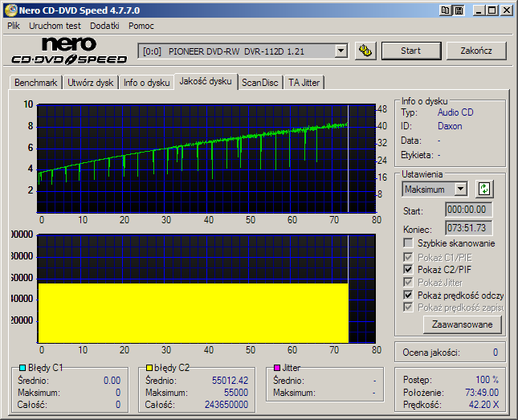
Task: Click the Postęp value 100 %
Action: [487, 380]
